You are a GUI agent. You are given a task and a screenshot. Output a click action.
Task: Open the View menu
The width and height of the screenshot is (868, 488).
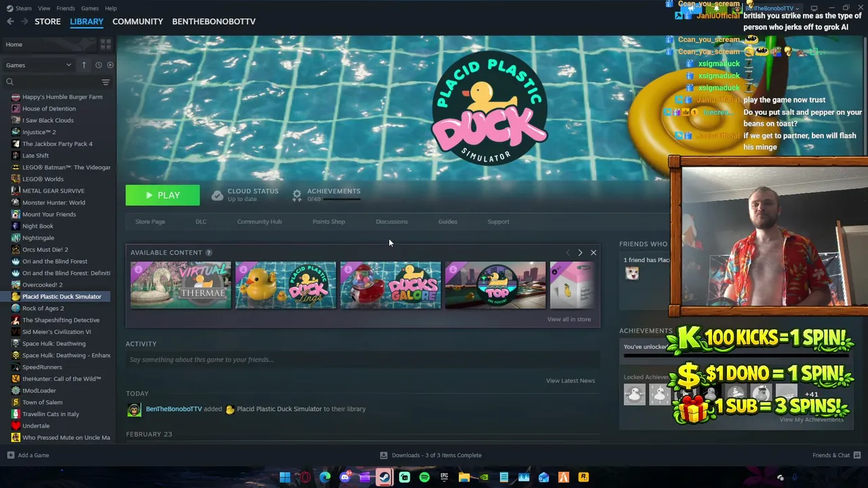(x=44, y=8)
